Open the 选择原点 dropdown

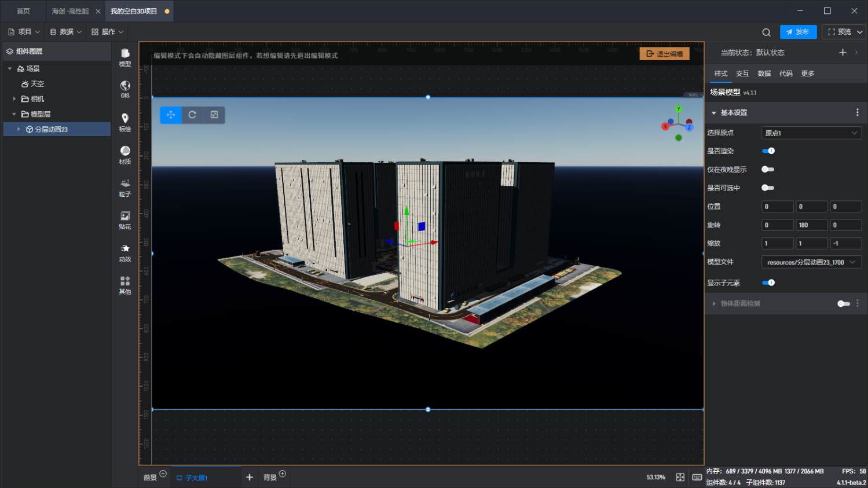[x=811, y=133]
